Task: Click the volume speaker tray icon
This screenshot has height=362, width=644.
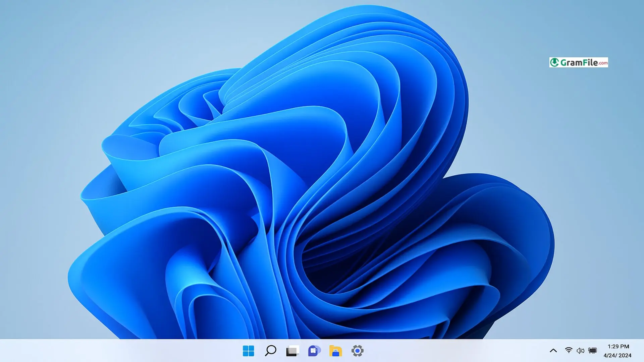Action: pos(580,351)
